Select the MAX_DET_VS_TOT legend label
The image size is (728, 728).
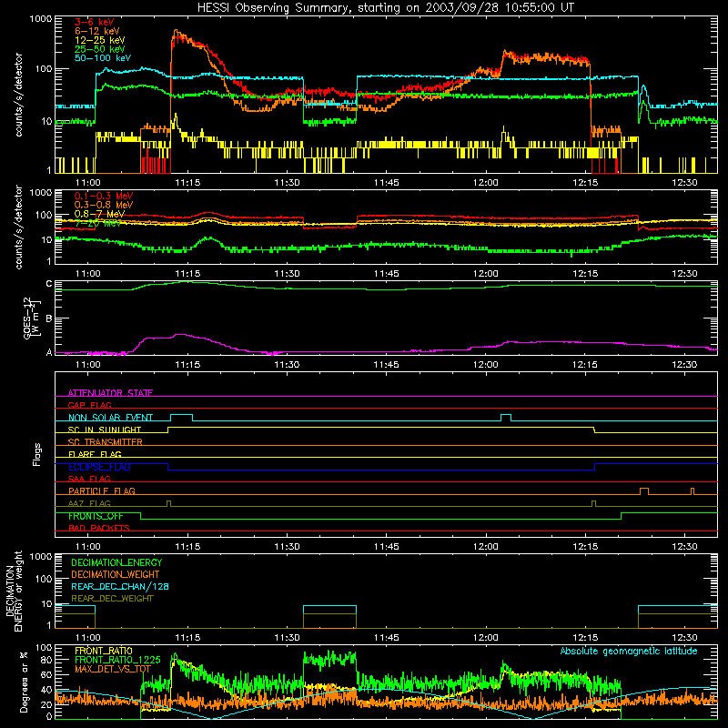coord(112,669)
